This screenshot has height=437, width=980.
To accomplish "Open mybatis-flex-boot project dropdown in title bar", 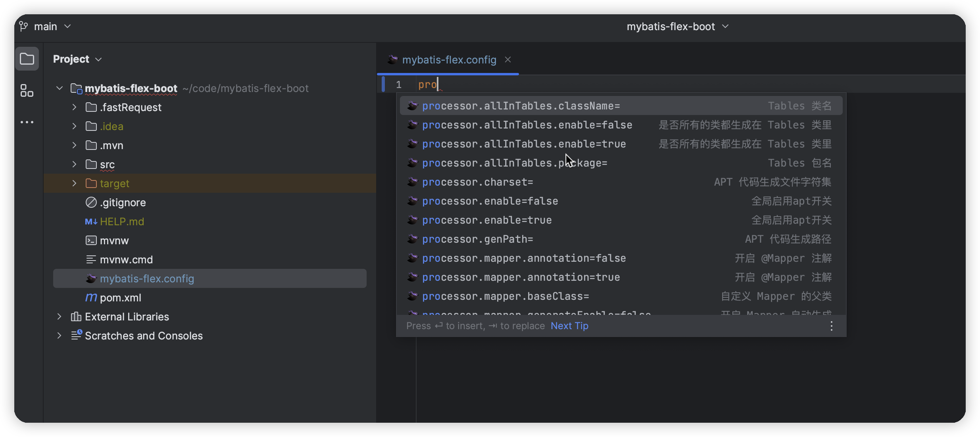I will pos(678,27).
